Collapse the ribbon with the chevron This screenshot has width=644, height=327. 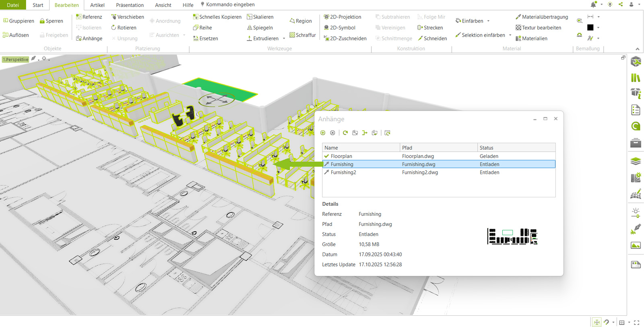(x=637, y=49)
